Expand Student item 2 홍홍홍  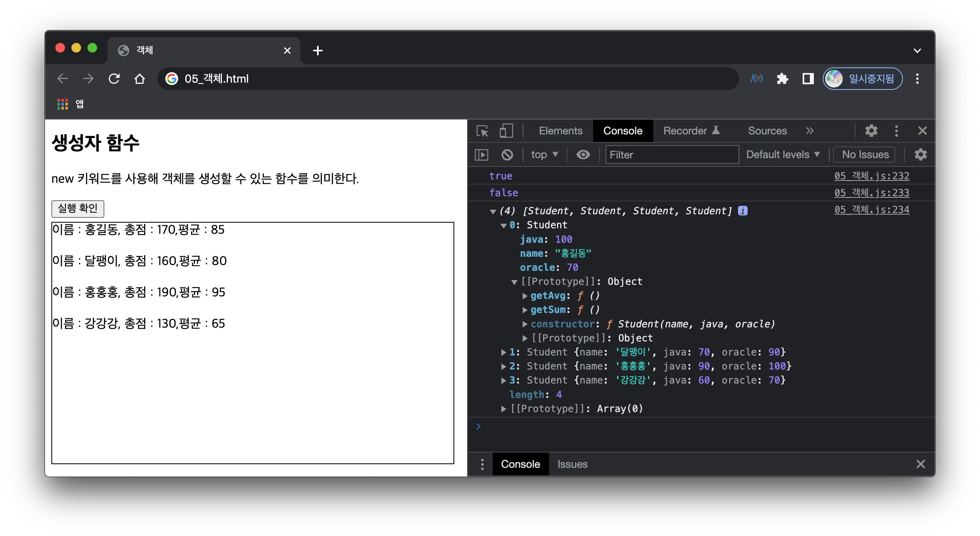[x=504, y=366]
